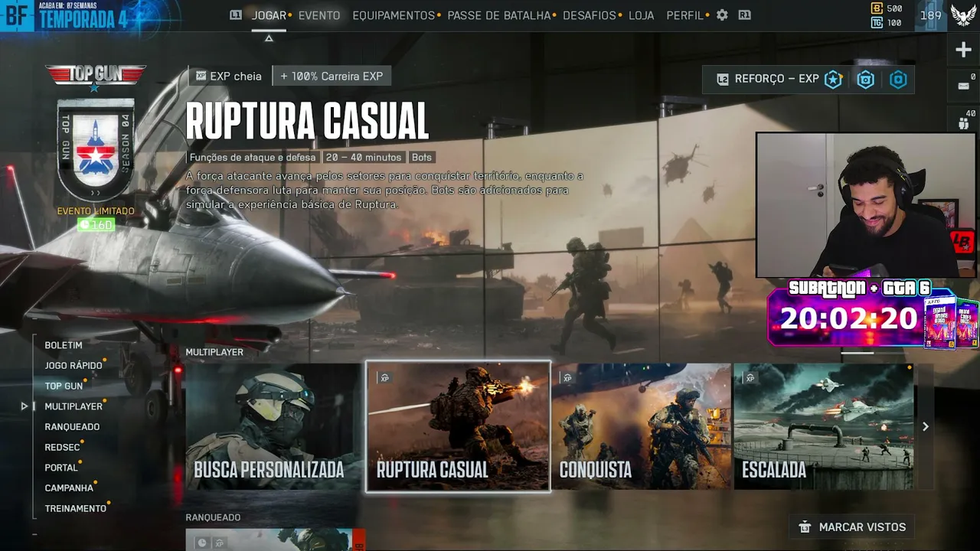The height and width of the screenshot is (551, 980).
Task: Select MULTIPLAYER in the side menu
Action: coord(73,406)
